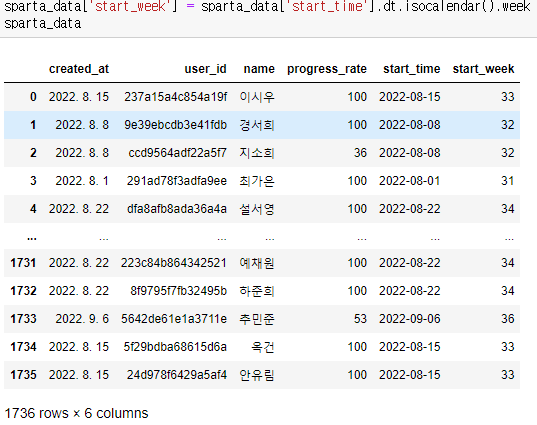This screenshot has height=425, width=537.
Task: Click start_week value 31
Action: coord(508,181)
